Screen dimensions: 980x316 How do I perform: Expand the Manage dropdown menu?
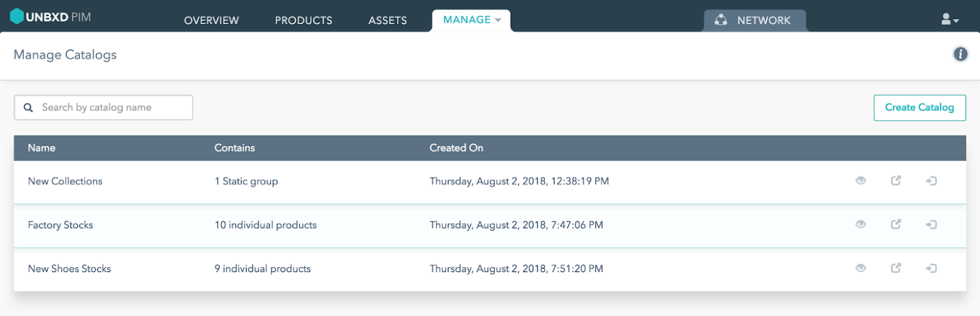click(472, 20)
